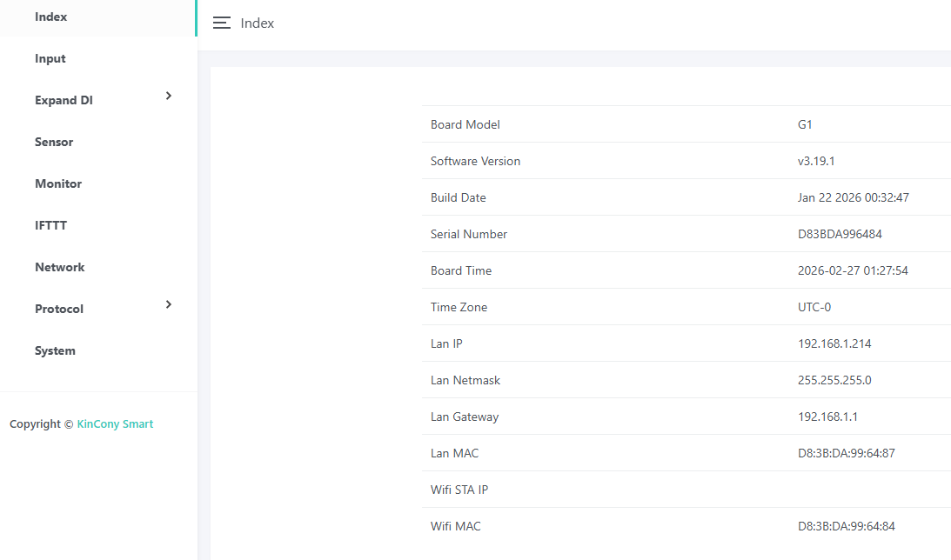Screen dimensions: 951x560
Task: Open Network settings in sidebar
Action: [60, 267]
